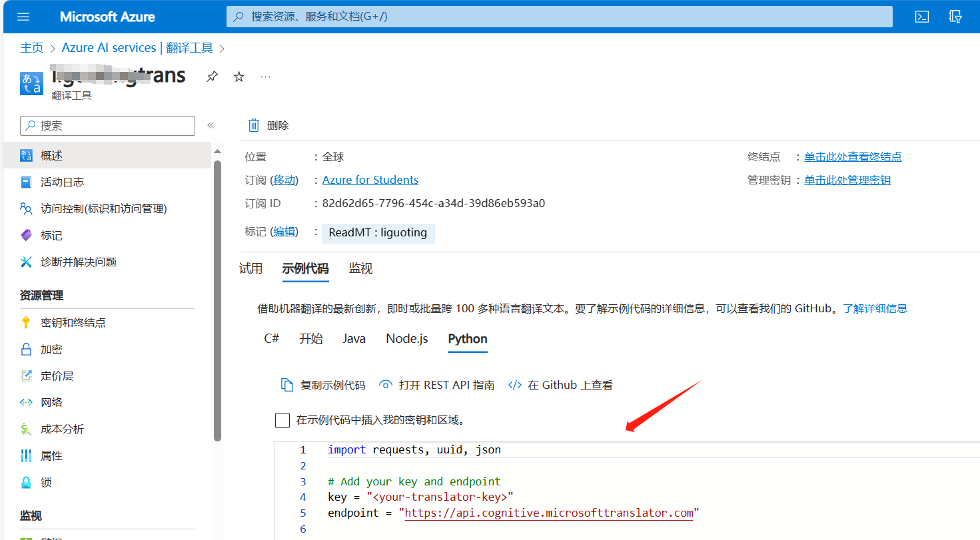Collapse the sidebar using the « chevron
980x540 pixels.
pyautogui.click(x=210, y=125)
